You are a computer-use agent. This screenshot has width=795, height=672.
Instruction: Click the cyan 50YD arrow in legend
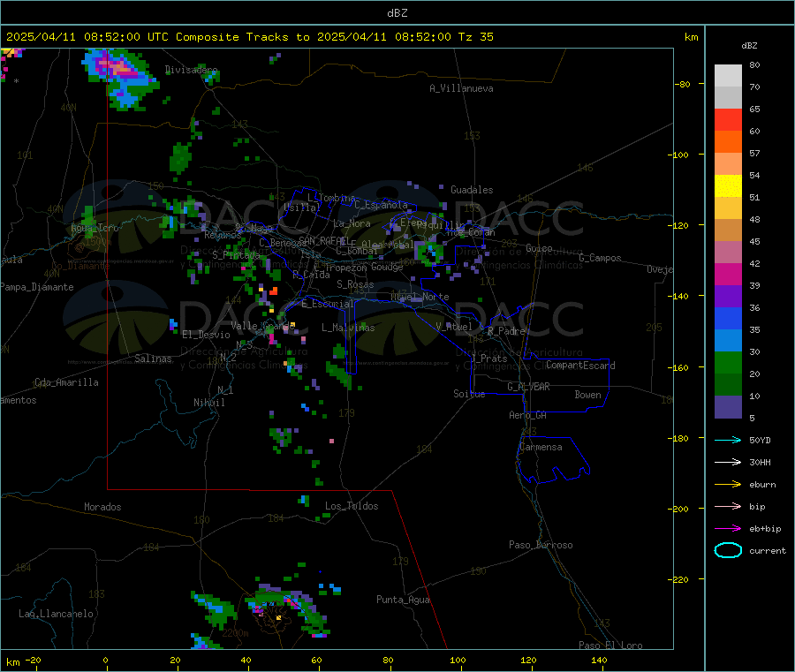point(728,440)
